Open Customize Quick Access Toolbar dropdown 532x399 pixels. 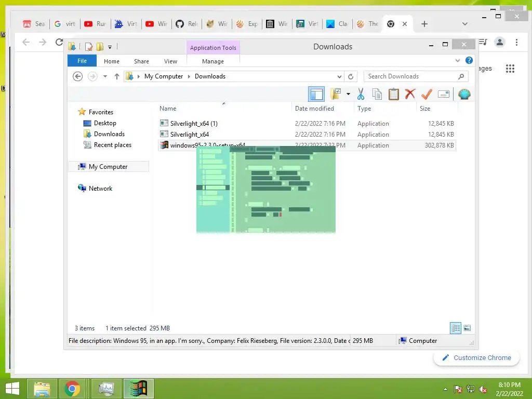click(110, 47)
